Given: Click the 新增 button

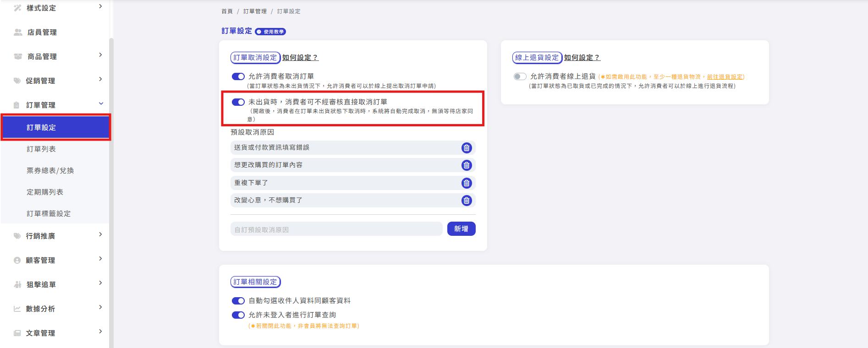Looking at the screenshot, I should [x=461, y=229].
